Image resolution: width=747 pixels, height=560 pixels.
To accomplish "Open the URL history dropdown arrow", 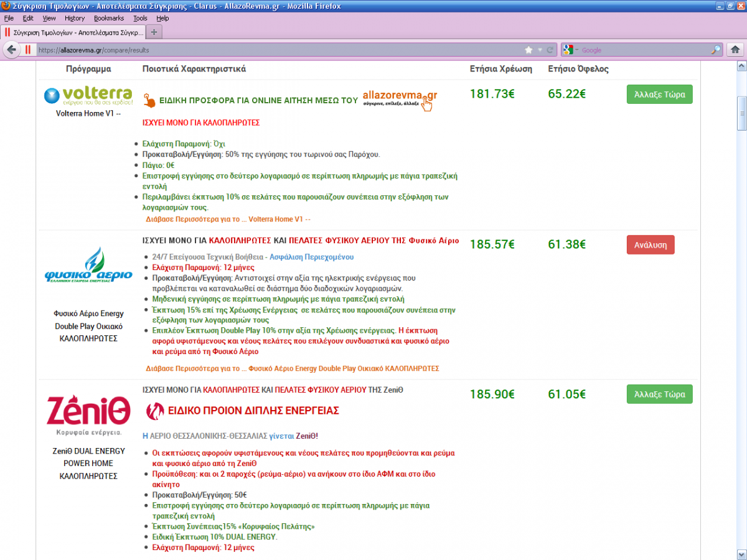I will click(x=540, y=50).
